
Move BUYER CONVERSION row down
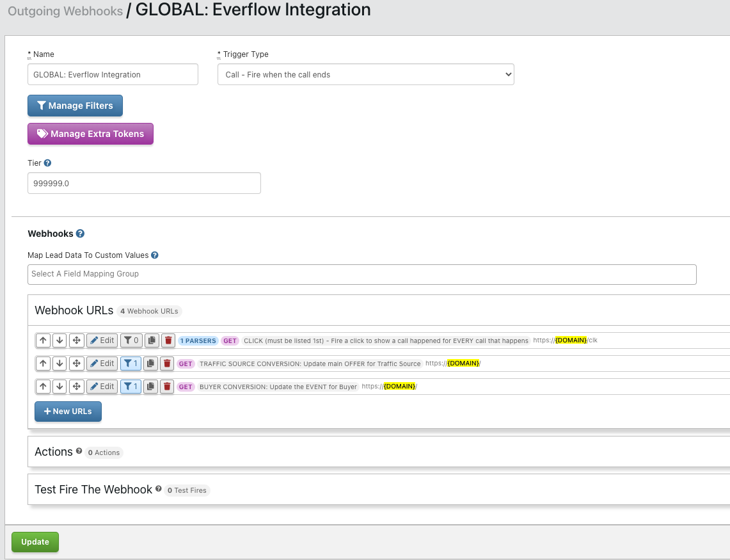(60, 387)
